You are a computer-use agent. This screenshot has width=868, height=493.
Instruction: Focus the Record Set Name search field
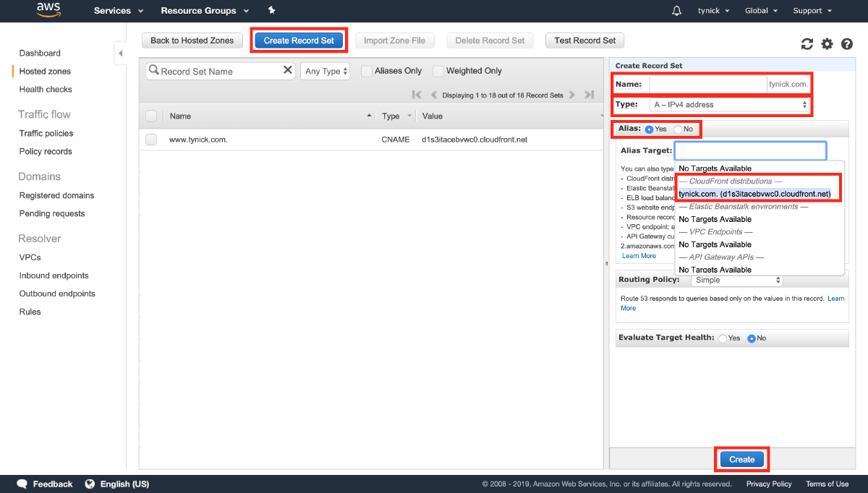pos(221,71)
